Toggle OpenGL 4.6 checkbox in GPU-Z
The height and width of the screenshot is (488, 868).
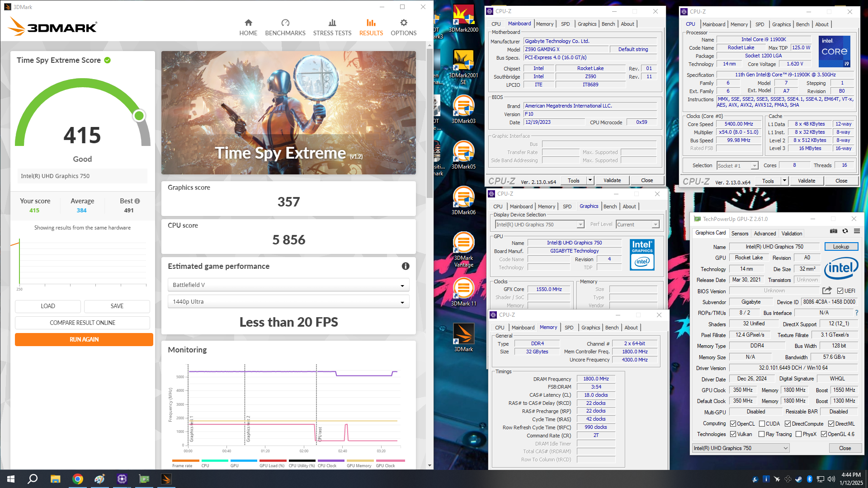[824, 434]
